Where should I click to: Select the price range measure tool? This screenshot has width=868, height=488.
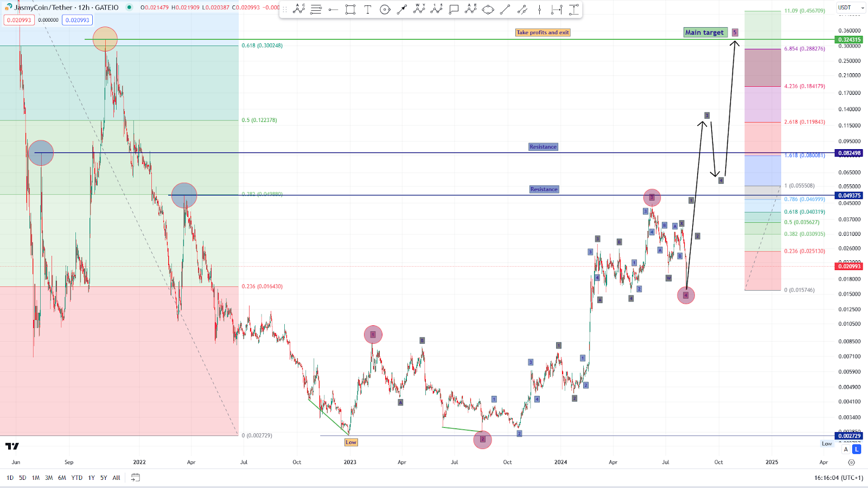pos(573,9)
